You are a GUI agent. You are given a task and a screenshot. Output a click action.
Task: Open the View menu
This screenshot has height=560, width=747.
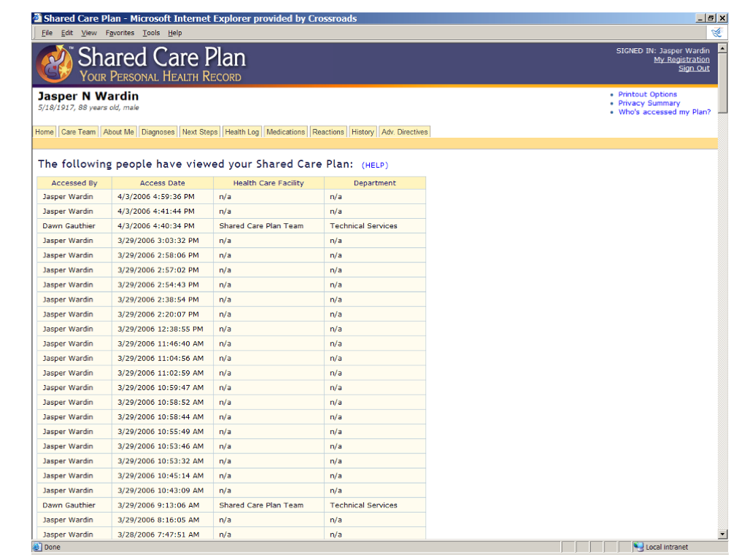pos(88,33)
